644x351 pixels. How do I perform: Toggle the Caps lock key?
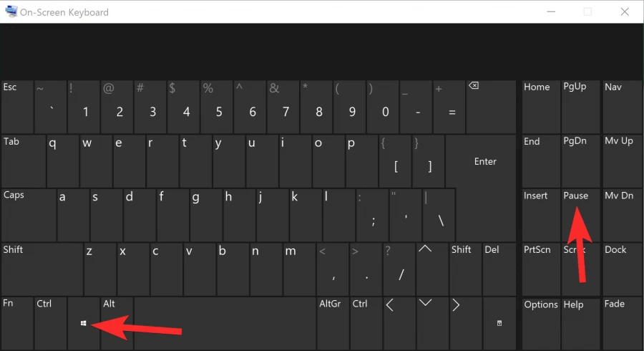27,214
